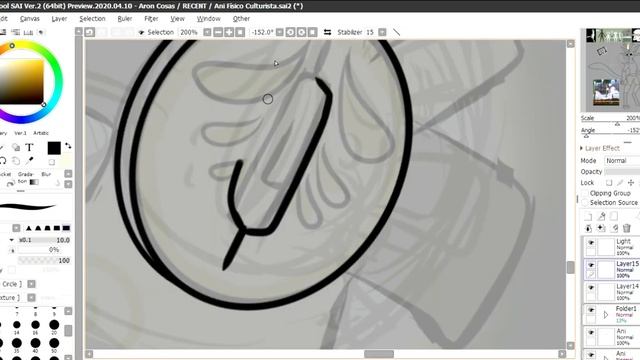Hide the Light layer
Image resolution: width=640 pixels, height=360 pixels.
pos(591,242)
